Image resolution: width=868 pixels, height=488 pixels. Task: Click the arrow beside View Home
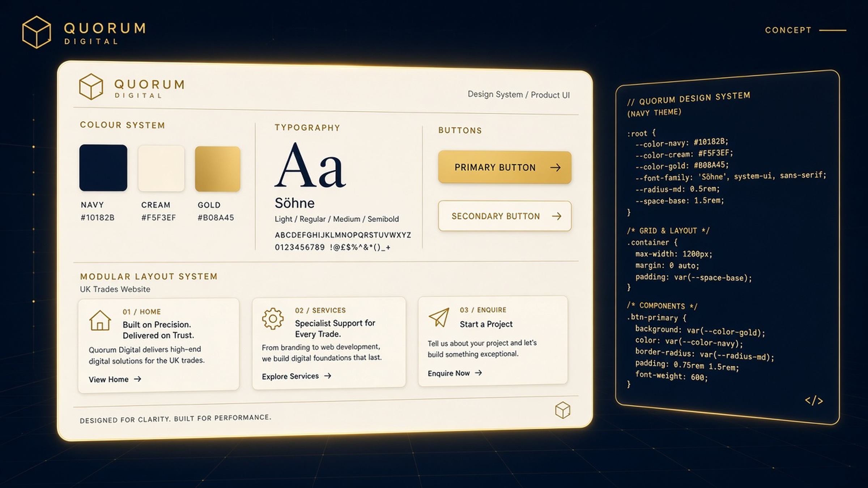click(137, 379)
